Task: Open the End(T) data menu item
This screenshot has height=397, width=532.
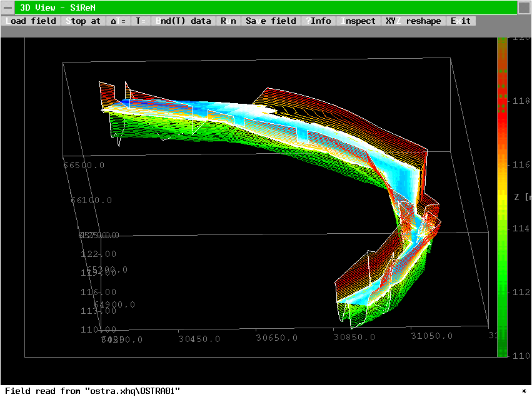Action: click(x=183, y=21)
